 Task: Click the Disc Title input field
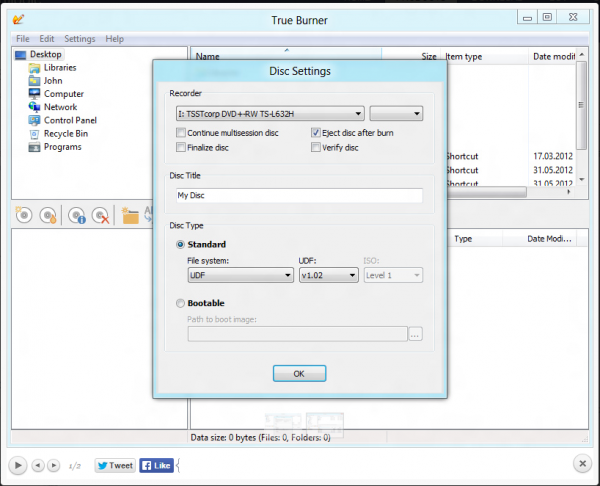coord(299,196)
